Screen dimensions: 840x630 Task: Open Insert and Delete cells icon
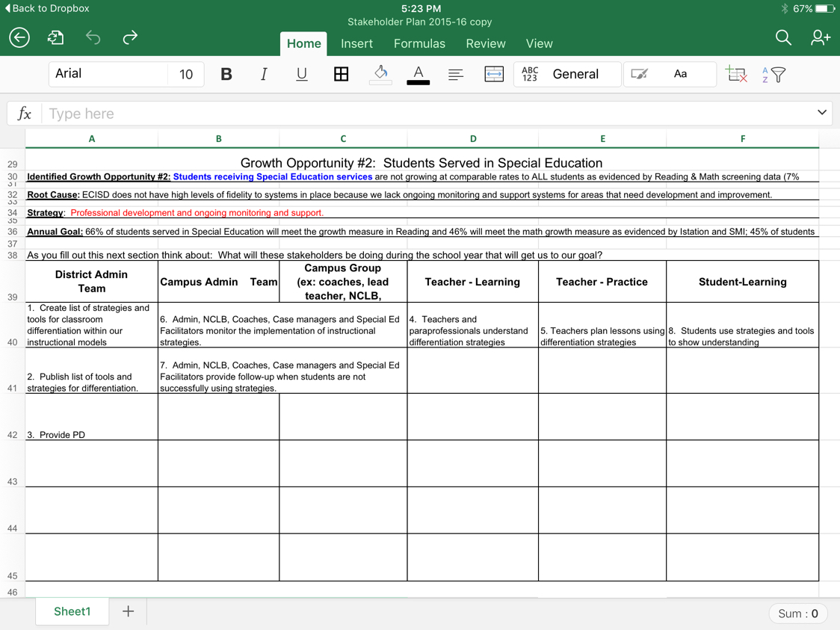736,74
